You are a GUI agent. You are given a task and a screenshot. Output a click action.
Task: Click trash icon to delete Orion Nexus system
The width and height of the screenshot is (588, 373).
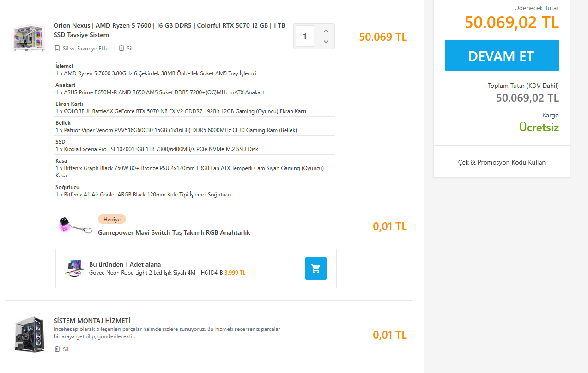[121, 48]
